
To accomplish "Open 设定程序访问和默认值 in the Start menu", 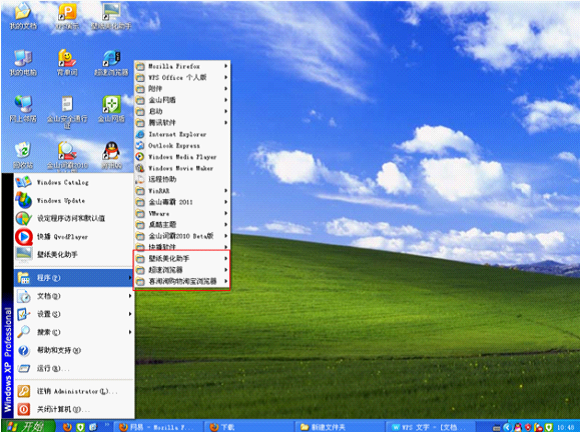I will pos(74,219).
